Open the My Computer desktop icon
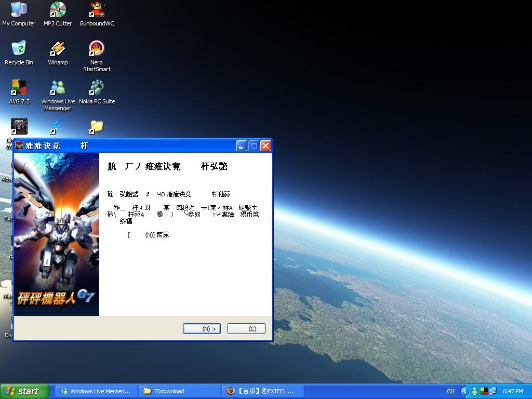Screen dimensions: 532x399 [x=19, y=10]
